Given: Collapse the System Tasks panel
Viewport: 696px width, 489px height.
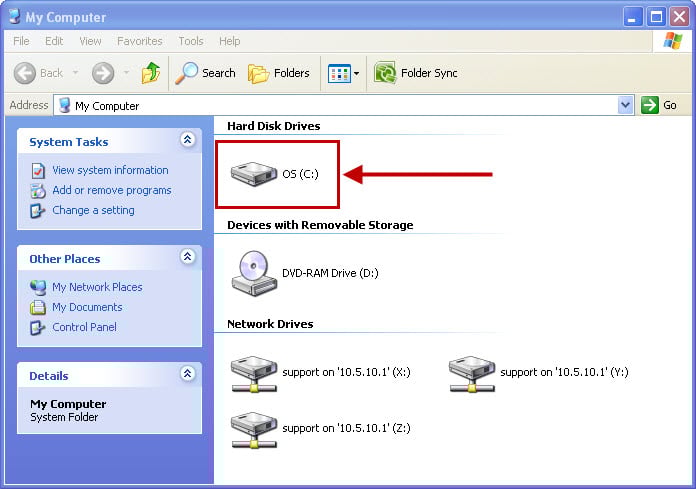Looking at the screenshot, I should [x=188, y=140].
